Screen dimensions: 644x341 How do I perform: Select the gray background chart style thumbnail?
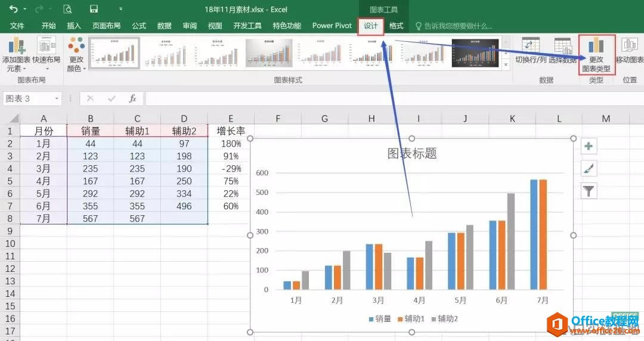coord(270,53)
